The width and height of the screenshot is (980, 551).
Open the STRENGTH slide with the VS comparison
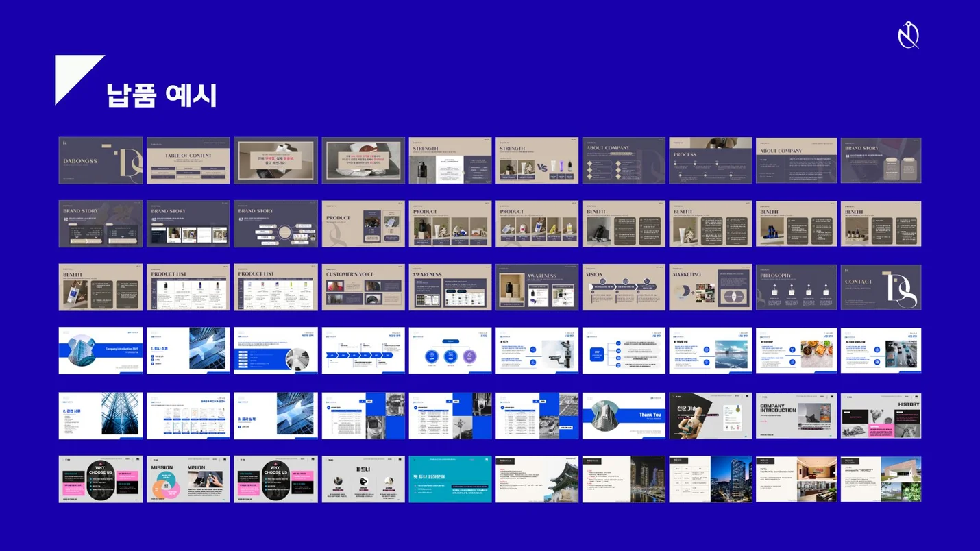[537, 161]
